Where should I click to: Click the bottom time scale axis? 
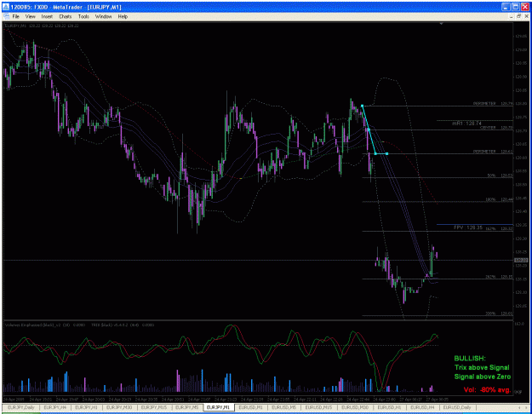pyautogui.click(x=258, y=400)
